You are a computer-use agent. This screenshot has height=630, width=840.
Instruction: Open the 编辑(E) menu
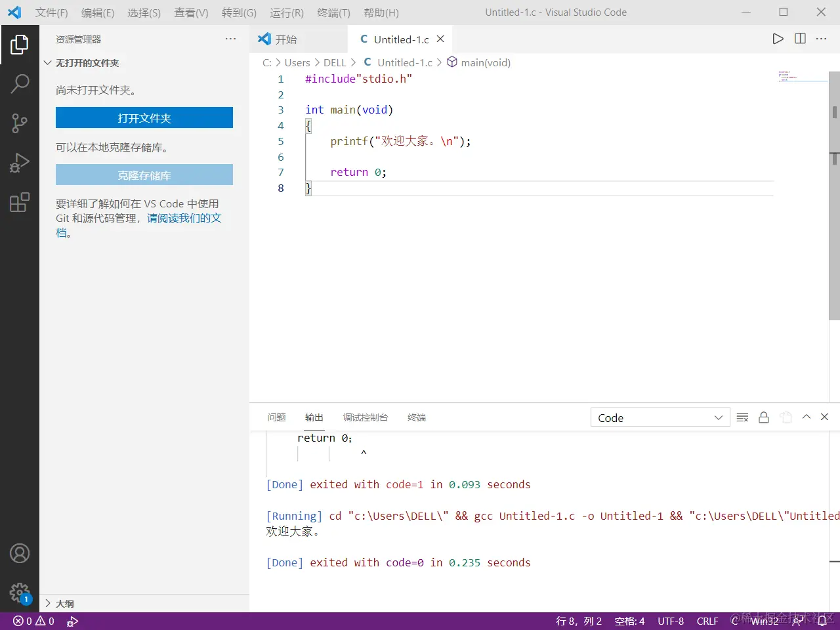(x=98, y=12)
